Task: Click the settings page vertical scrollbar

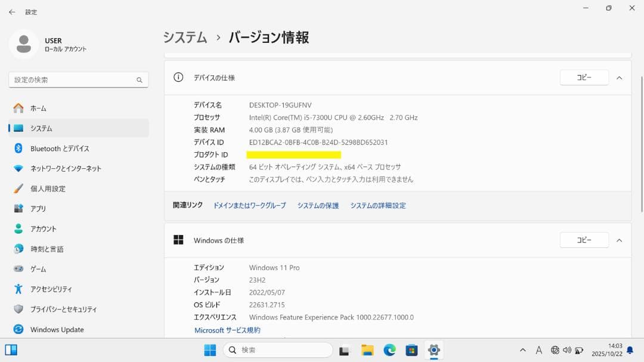Action: [x=642, y=144]
